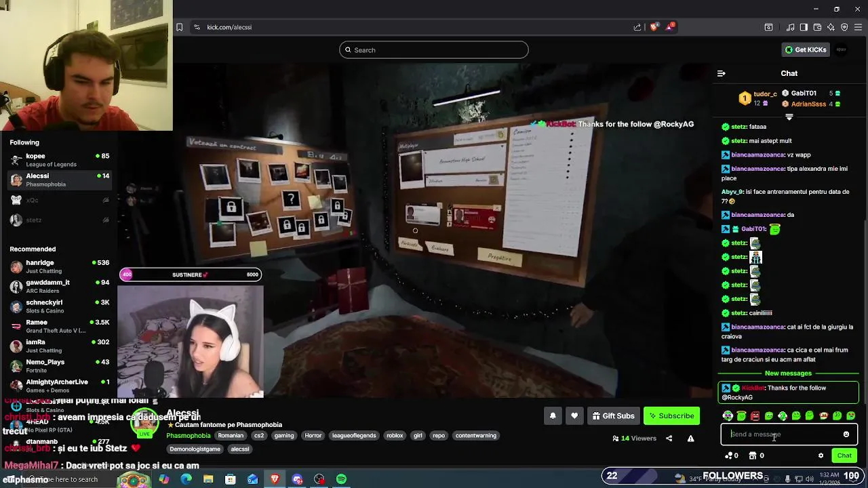Click the New messages divider in chat
868x488 pixels.
(788, 373)
